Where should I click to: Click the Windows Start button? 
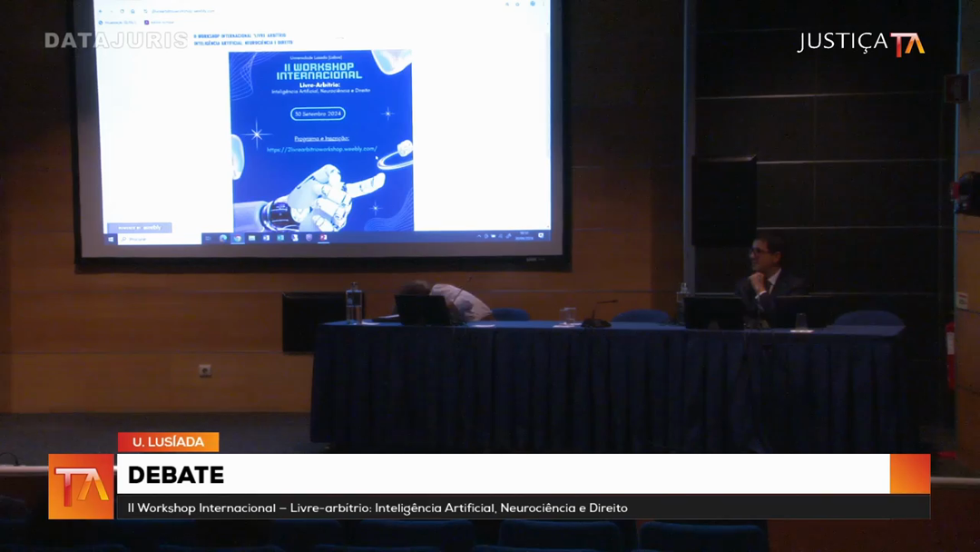111,239
